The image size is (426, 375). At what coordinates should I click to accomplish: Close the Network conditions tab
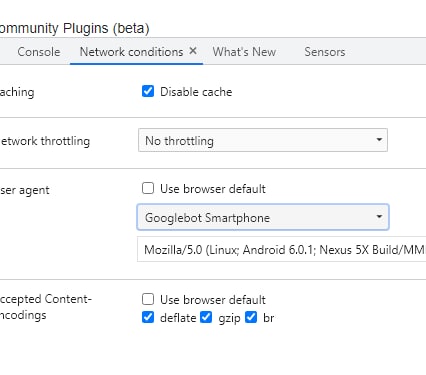coord(193,51)
